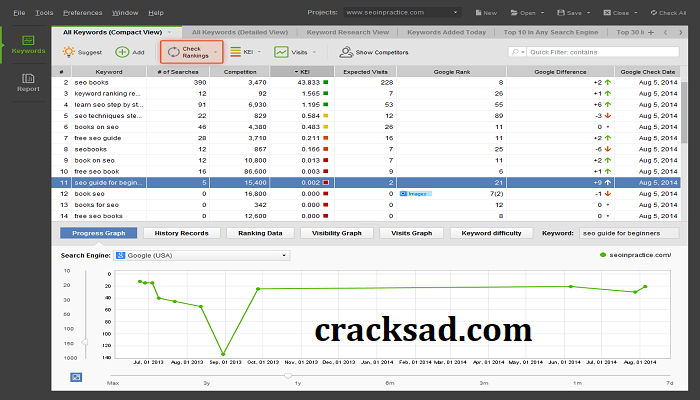Open the Keywords module in sidebar
This screenshot has width=700, height=400.
pos(28,45)
